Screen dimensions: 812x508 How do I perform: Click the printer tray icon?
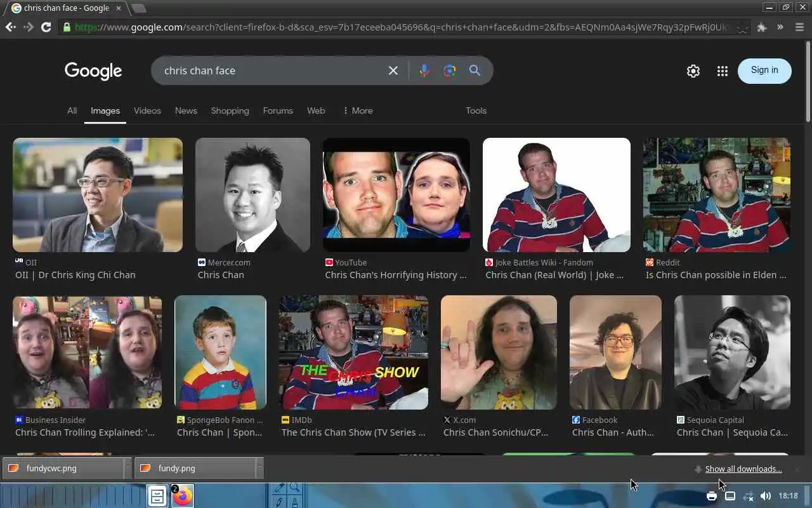click(x=712, y=496)
